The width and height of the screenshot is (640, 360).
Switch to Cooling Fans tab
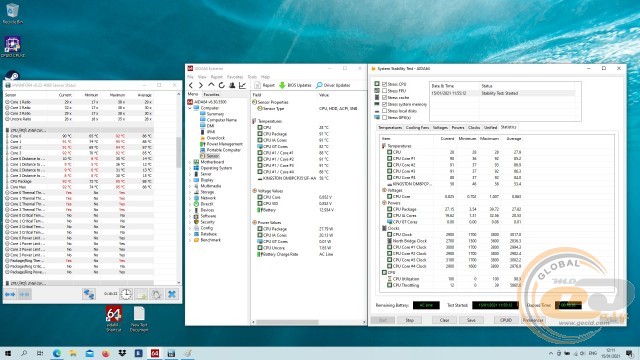tap(417, 128)
